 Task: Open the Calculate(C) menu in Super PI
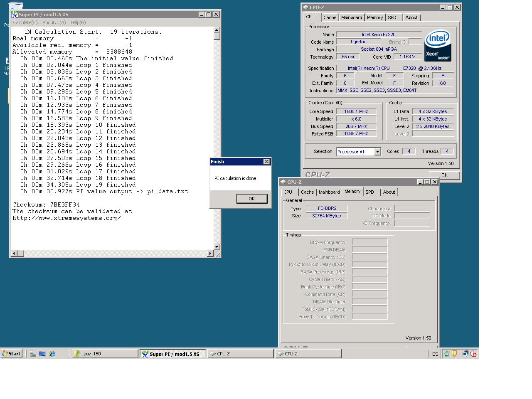pyautogui.click(x=25, y=22)
